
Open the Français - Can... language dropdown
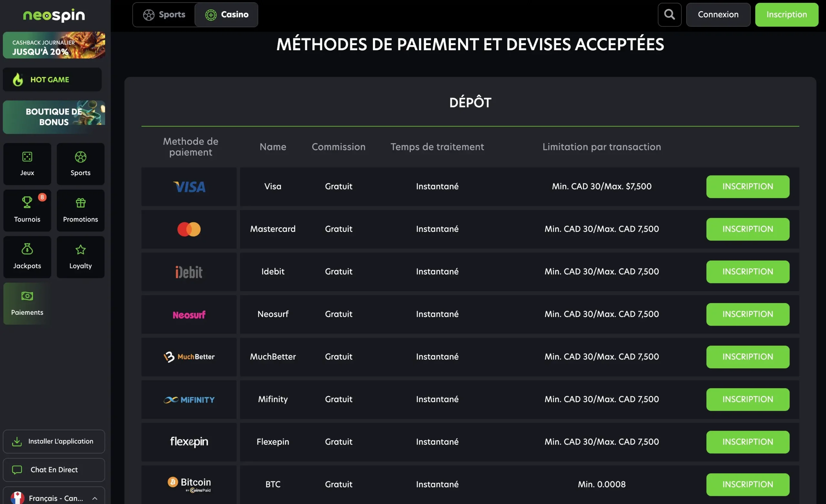click(54, 496)
